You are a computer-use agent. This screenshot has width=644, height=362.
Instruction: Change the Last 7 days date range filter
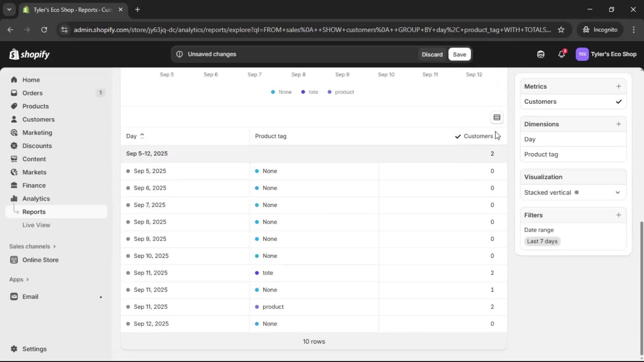(542, 241)
